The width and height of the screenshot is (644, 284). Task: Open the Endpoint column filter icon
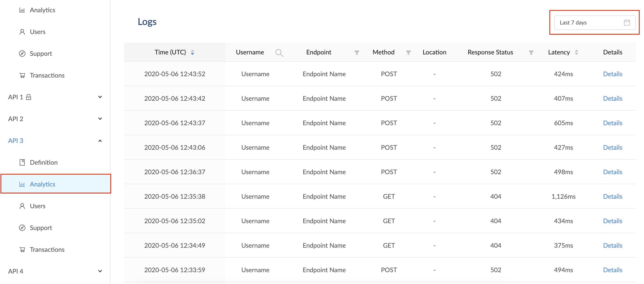tap(356, 53)
